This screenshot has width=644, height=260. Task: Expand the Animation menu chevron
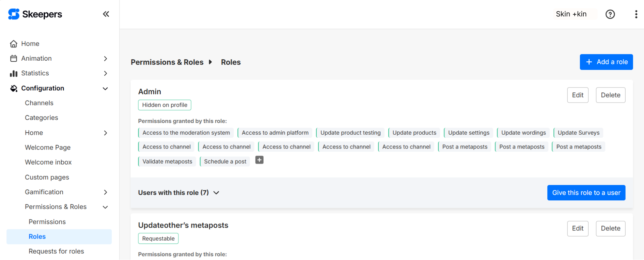[x=105, y=59]
